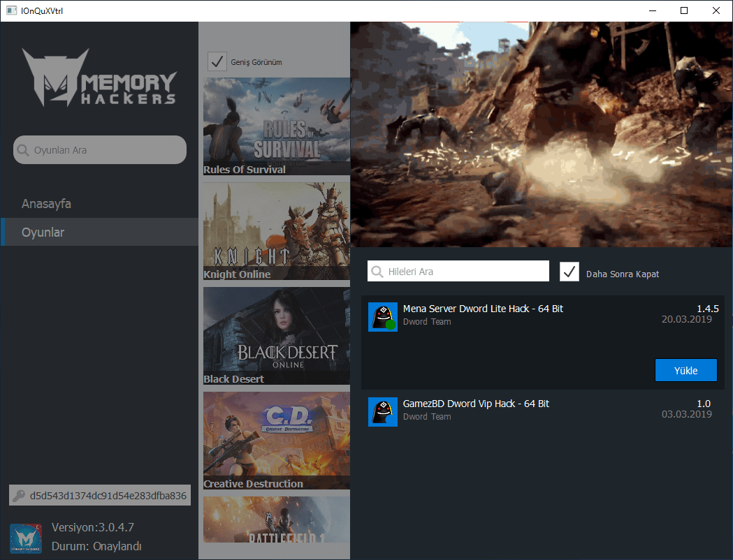Screen dimensions: 733x560
Task: Click the Memory Hackers version badge icon
Action: click(26, 538)
